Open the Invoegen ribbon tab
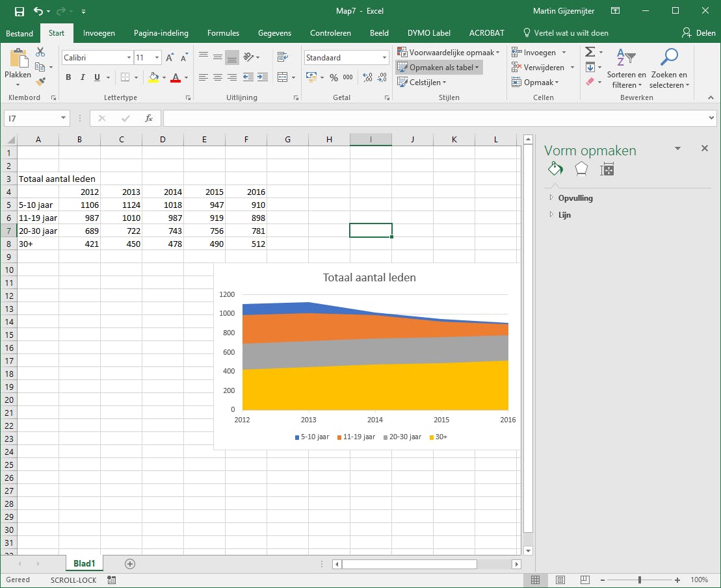The image size is (721, 588). 99,33
